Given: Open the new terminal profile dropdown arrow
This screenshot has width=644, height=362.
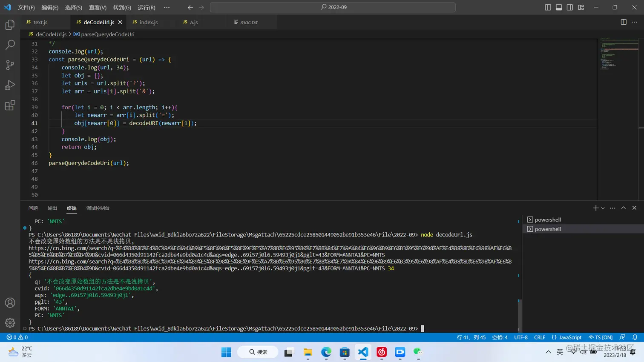Looking at the screenshot, I should pos(603,208).
